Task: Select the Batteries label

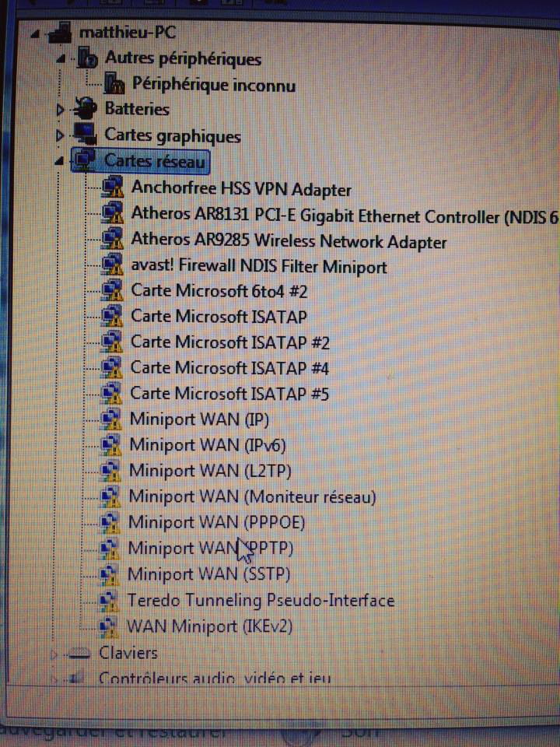Action: click(x=137, y=109)
